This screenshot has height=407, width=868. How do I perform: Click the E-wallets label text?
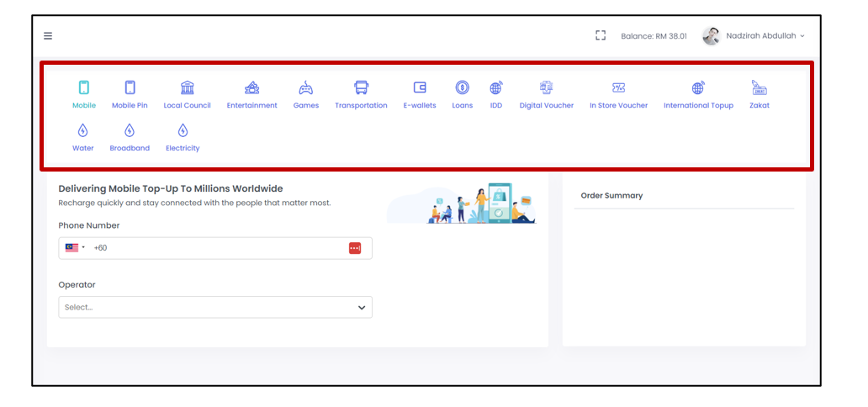(420, 105)
